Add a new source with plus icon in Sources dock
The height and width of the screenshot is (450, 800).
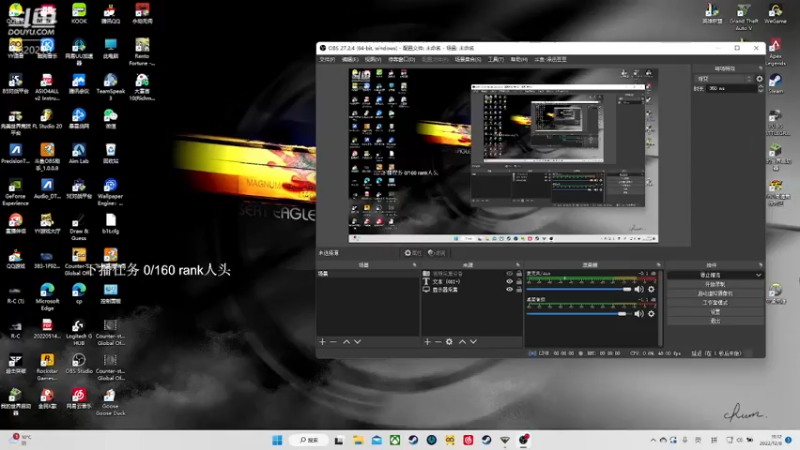pos(428,341)
